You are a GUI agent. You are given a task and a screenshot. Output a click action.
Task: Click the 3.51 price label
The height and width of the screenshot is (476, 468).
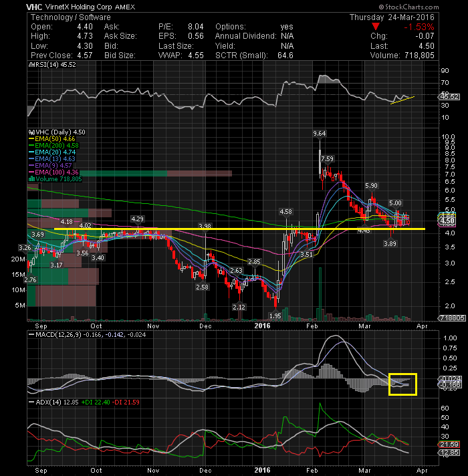click(306, 255)
